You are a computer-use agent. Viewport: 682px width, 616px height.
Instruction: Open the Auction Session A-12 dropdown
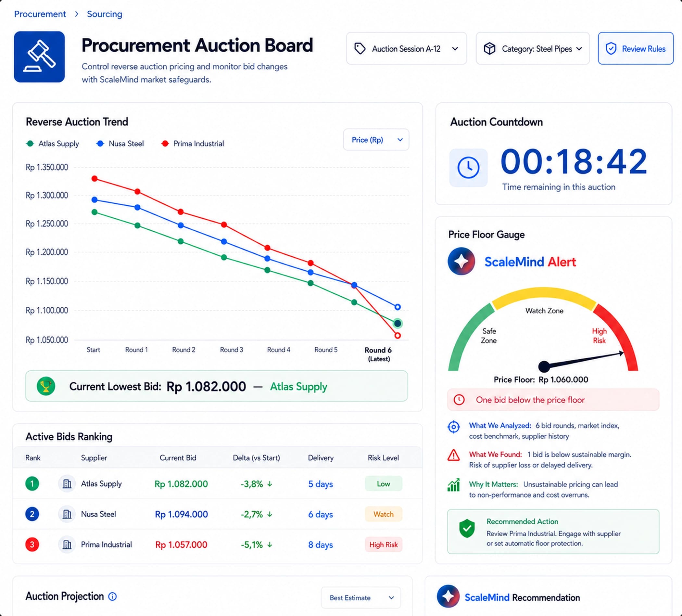point(406,48)
